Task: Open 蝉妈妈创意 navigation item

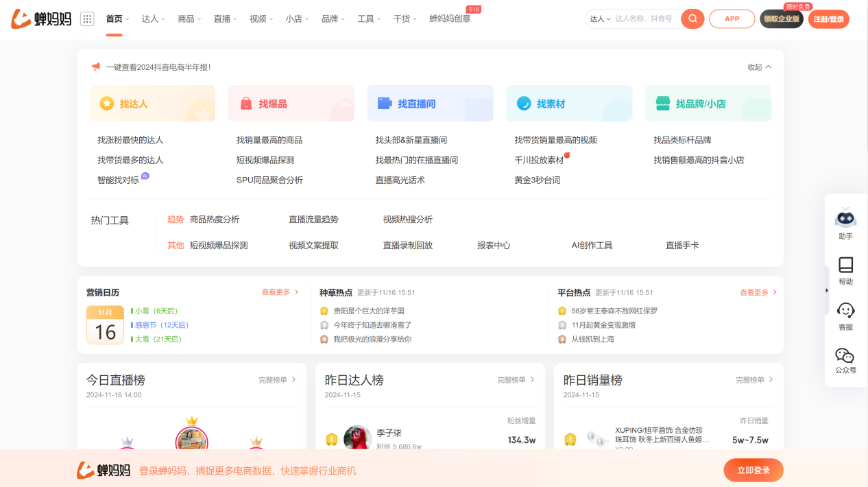Action: point(450,19)
